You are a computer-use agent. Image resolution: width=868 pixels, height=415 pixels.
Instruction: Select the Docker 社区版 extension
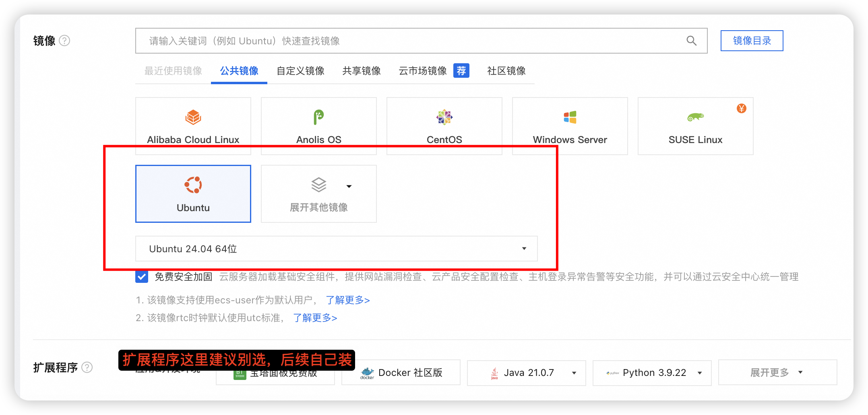(x=401, y=372)
